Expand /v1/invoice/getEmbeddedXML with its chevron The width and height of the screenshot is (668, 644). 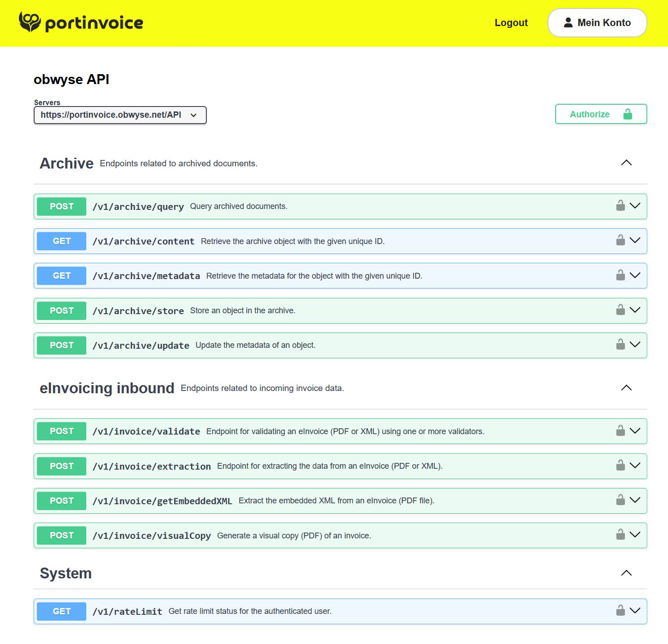(x=635, y=500)
